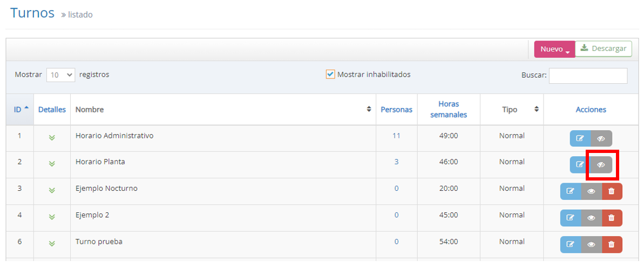Open the 11 personas link
The height and width of the screenshot is (267, 644).
coord(396,136)
